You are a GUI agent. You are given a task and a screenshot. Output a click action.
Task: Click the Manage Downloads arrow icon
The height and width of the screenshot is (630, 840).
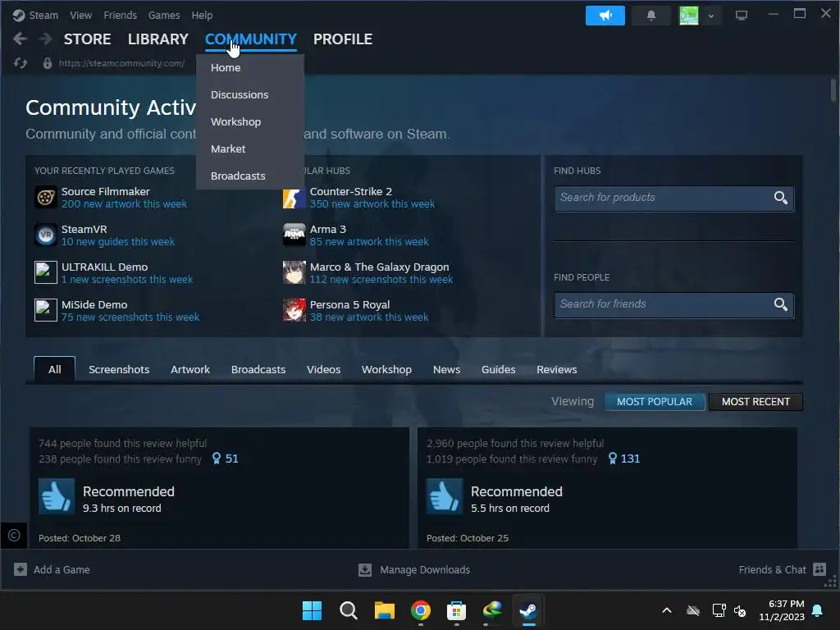[365, 569]
